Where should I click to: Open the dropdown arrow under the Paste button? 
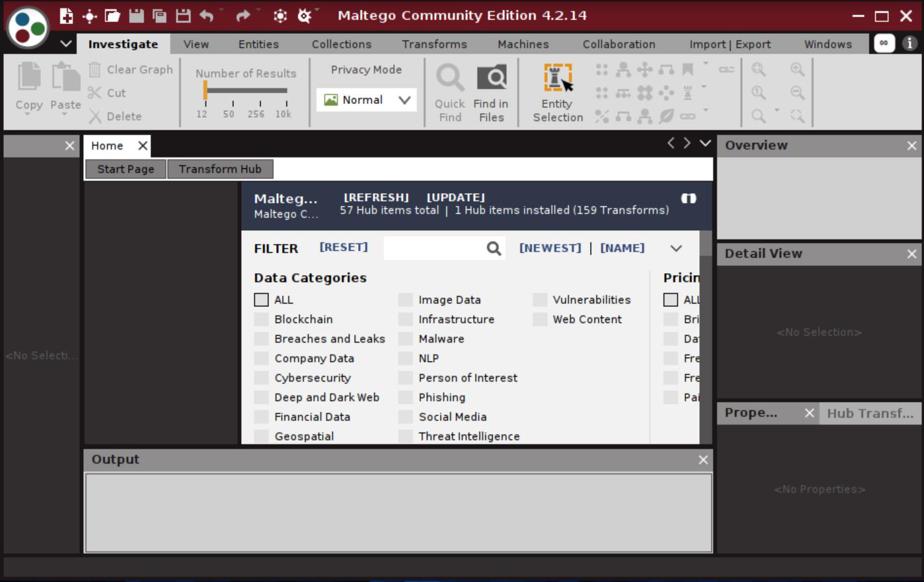pos(65,115)
